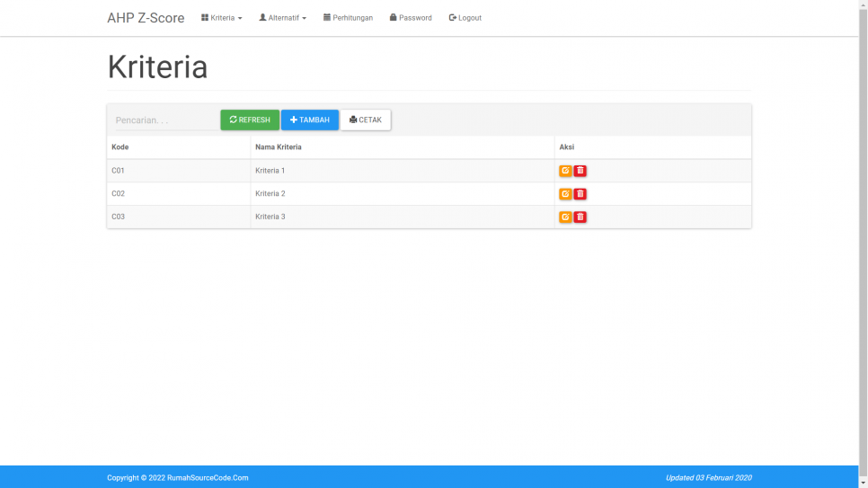Click the blue Tambah button
This screenshot has width=868, height=488.
point(310,120)
